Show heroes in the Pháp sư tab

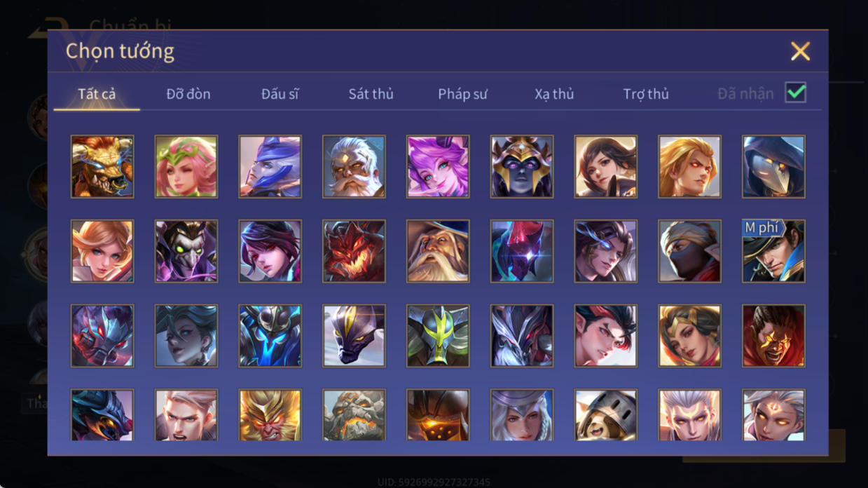[462, 94]
